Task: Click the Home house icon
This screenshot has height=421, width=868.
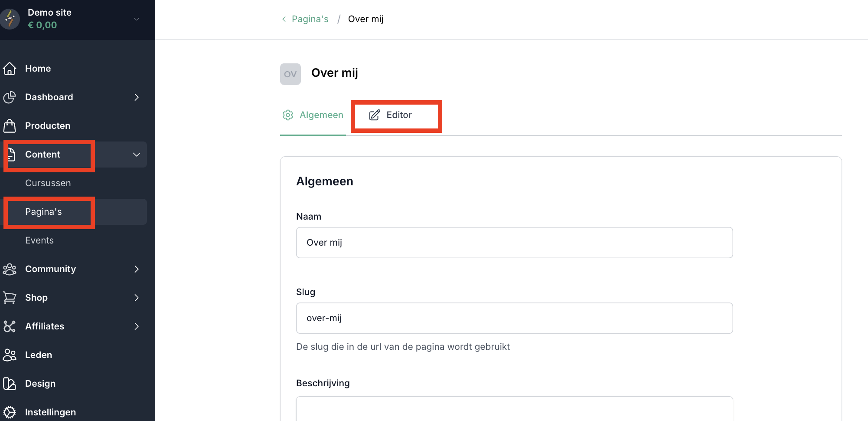Action: click(10, 69)
